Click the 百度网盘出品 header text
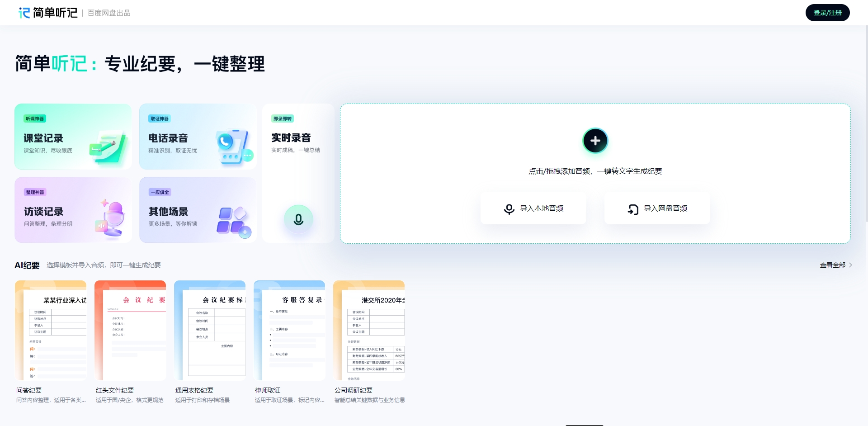The image size is (868, 426). coord(109,13)
